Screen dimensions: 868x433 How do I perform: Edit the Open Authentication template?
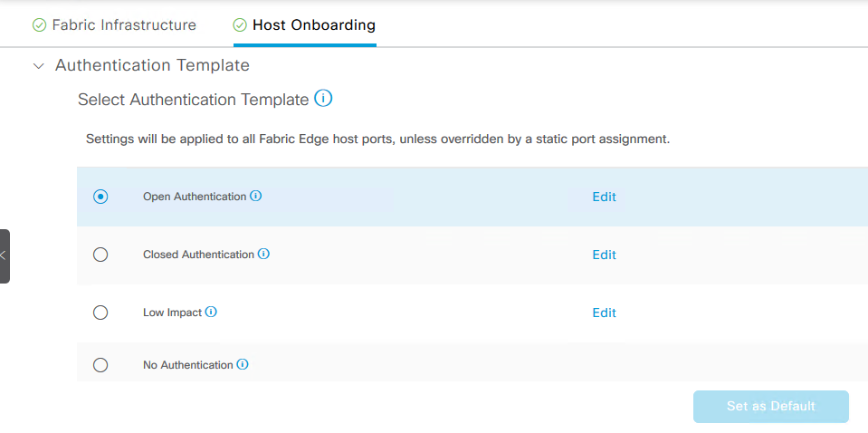[x=604, y=197]
